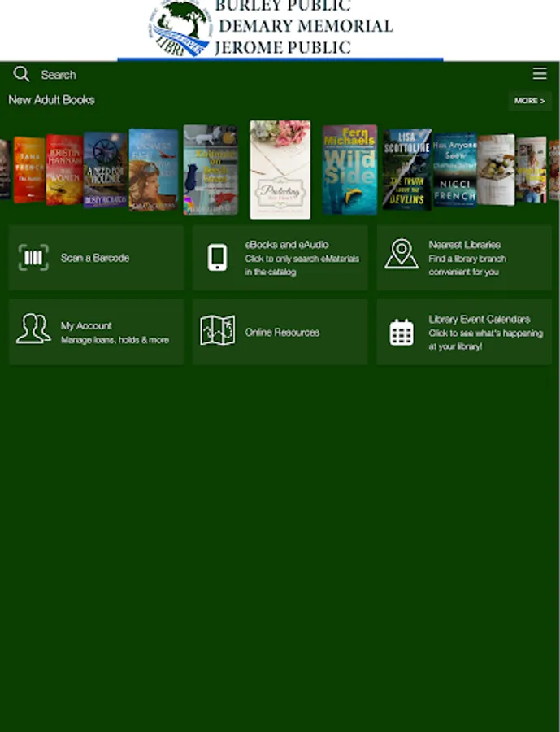560x732 pixels.
Task: Click JEROME PUBLIC header text
Action: pos(283,48)
